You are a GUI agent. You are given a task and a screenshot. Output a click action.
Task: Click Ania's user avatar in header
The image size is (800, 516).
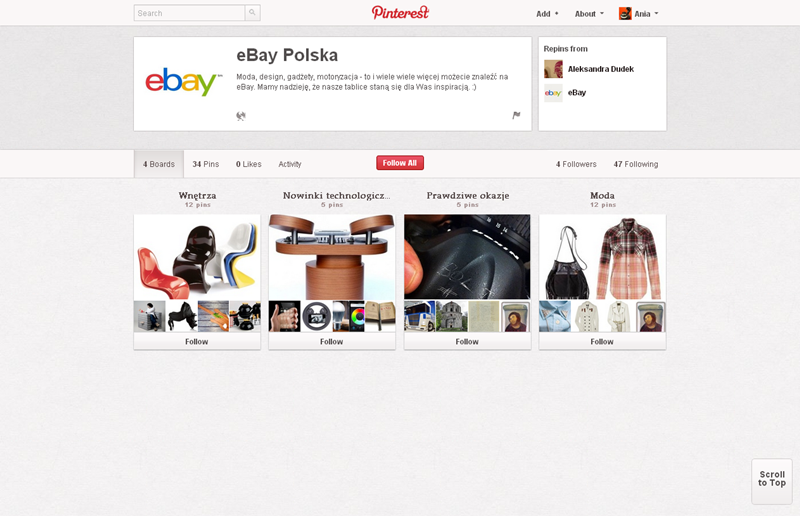tap(625, 14)
